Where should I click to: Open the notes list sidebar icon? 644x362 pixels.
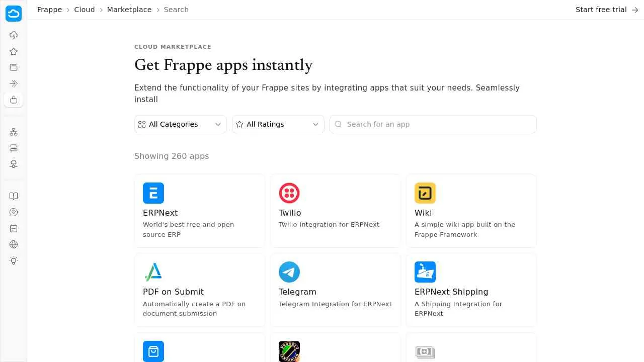(14, 228)
